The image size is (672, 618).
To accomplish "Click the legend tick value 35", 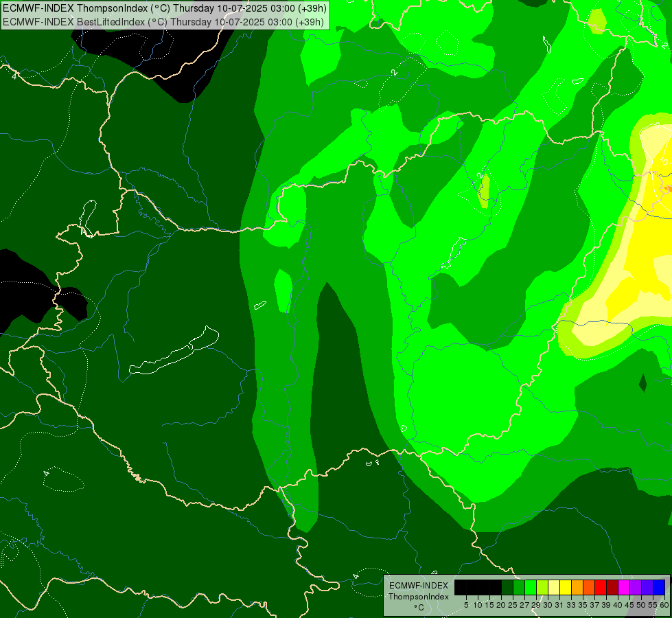I will click(583, 605).
